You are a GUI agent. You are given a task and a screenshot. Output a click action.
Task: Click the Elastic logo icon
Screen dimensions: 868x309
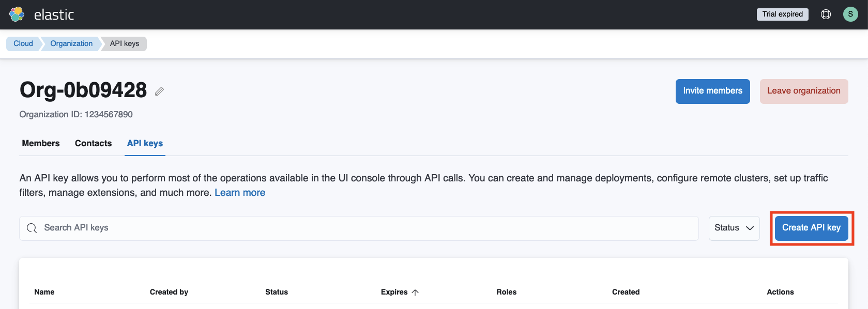(17, 14)
